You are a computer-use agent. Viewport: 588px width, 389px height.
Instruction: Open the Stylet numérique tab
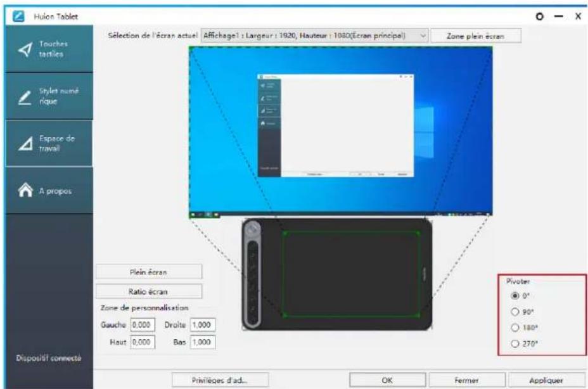49,96
